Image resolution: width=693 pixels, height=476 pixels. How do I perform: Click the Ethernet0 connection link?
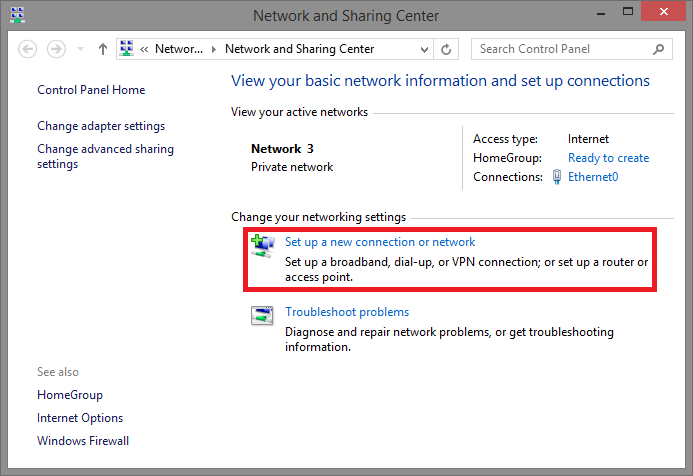click(x=593, y=177)
